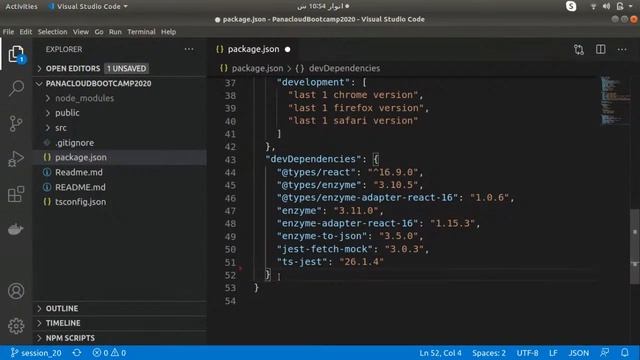
Task: Click the feedback icon in status bar
Action: 605,353
